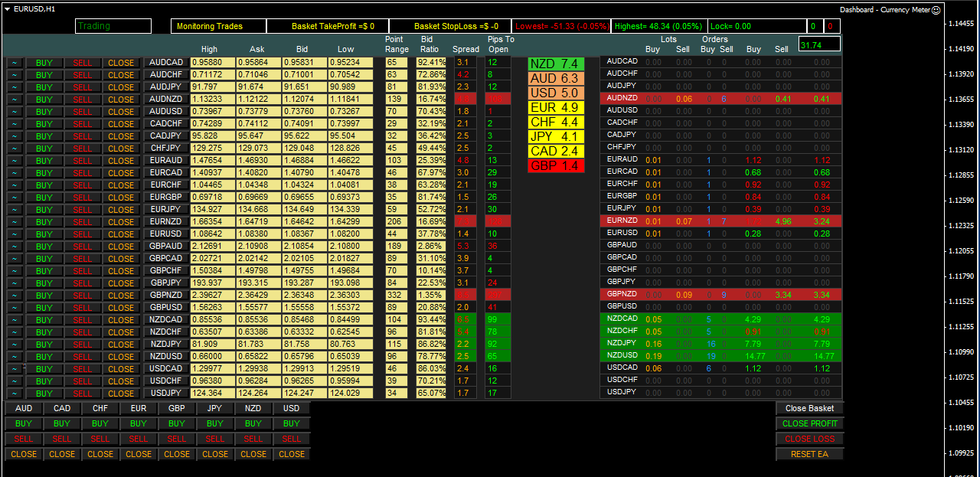
Task: Click the smiley face icon next to Currency Meter
Action: tap(936, 10)
